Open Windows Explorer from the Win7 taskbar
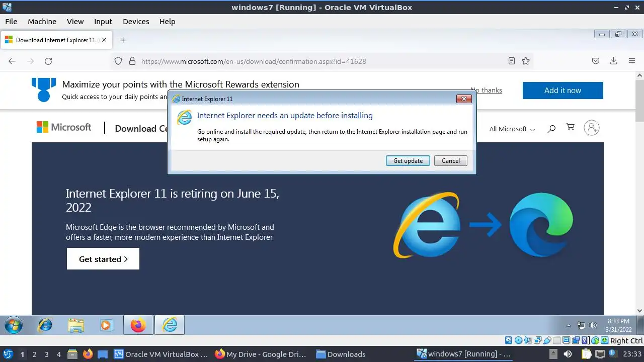Image resolution: width=644 pixels, height=362 pixels. [x=76, y=326]
